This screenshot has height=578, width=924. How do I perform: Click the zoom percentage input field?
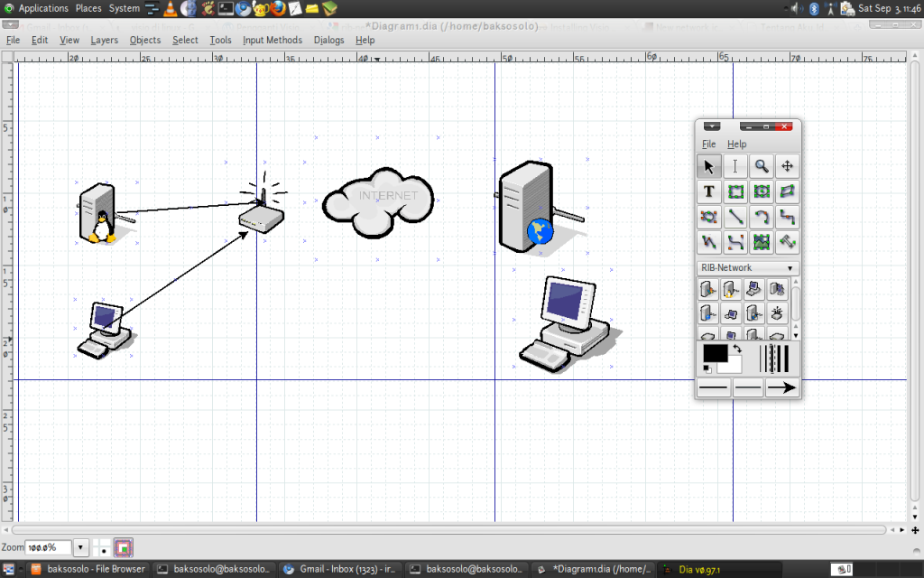(x=47, y=547)
